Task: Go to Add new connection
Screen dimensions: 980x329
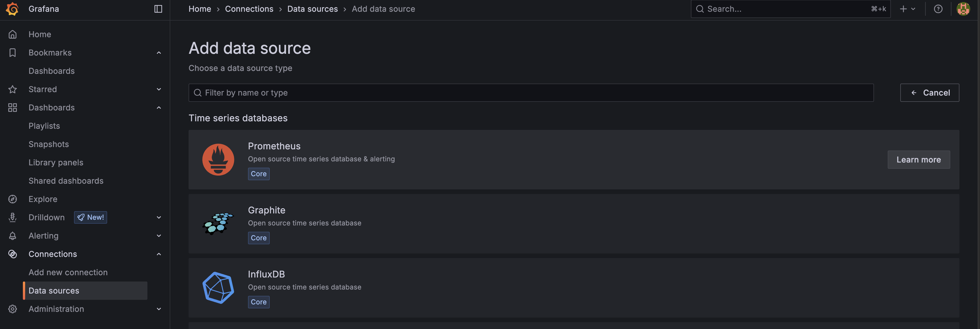Action: pyautogui.click(x=68, y=272)
